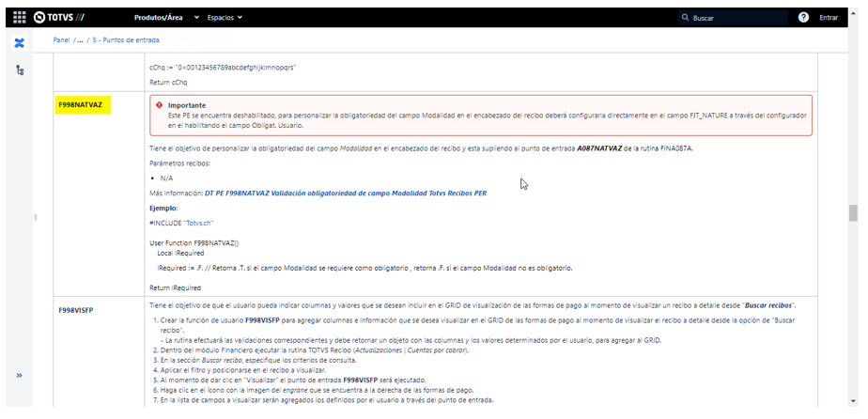Click the Confluence logo in sidebar
Screen dimensions: 868x419
pyautogui.click(x=20, y=43)
